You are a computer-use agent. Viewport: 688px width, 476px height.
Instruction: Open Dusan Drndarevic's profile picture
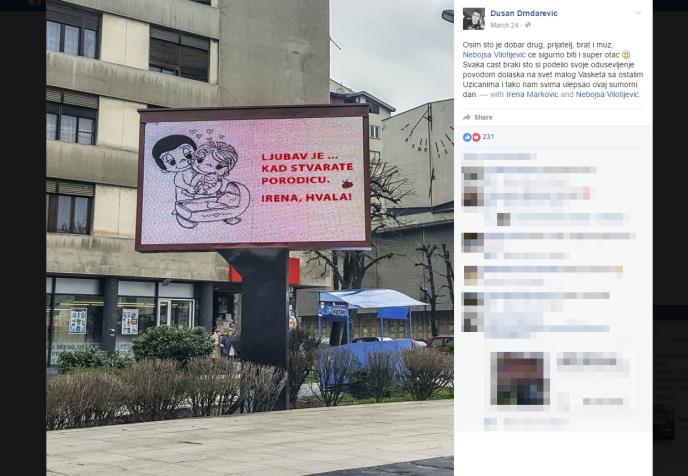[x=473, y=19]
